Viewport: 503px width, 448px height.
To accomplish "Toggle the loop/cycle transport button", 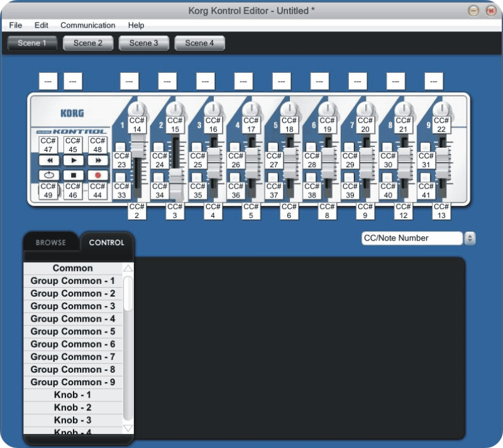I will click(x=48, y=175).
